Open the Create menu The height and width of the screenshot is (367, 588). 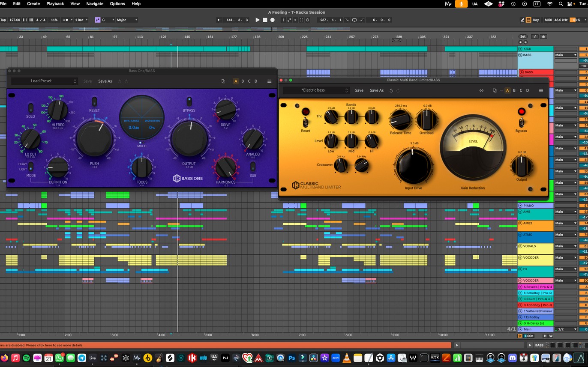pos(33,3)
